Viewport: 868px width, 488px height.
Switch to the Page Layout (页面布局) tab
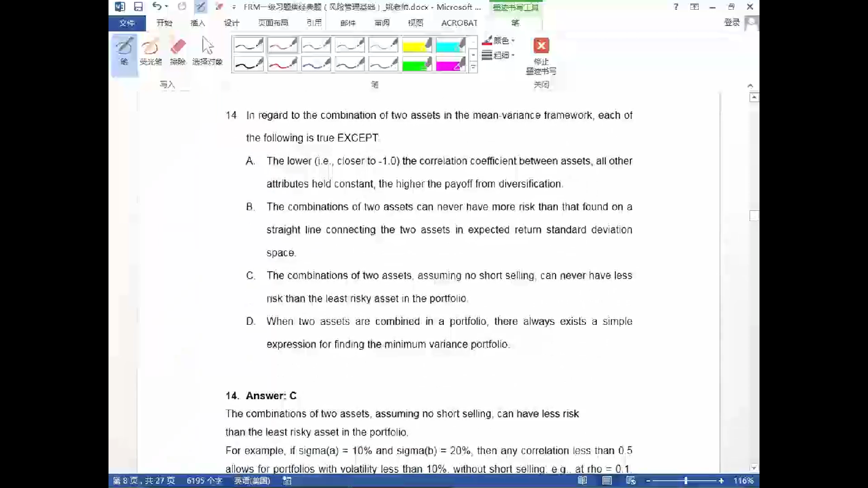point(273,23)
